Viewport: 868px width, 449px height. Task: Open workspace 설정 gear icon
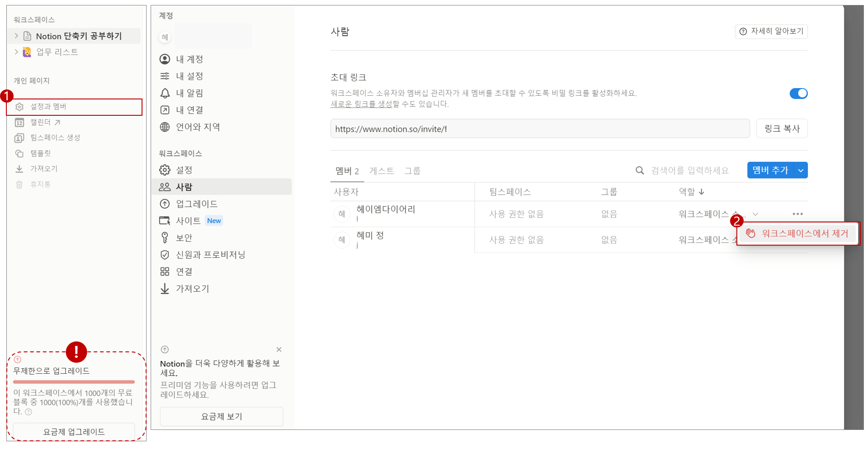165,170
